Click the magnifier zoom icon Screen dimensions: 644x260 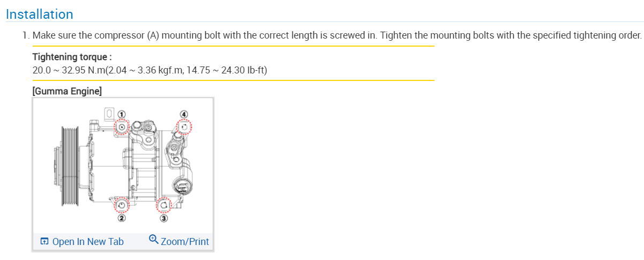pos(153,240)
